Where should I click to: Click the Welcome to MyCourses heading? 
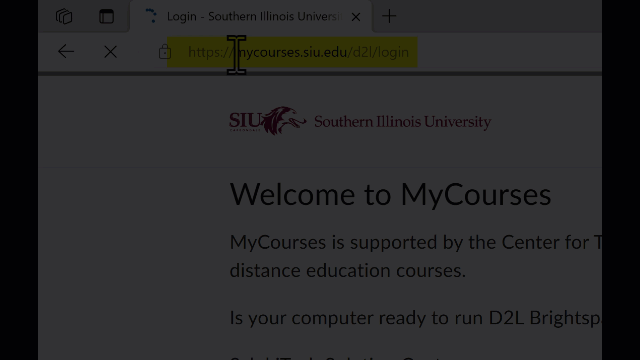(390, 194)
